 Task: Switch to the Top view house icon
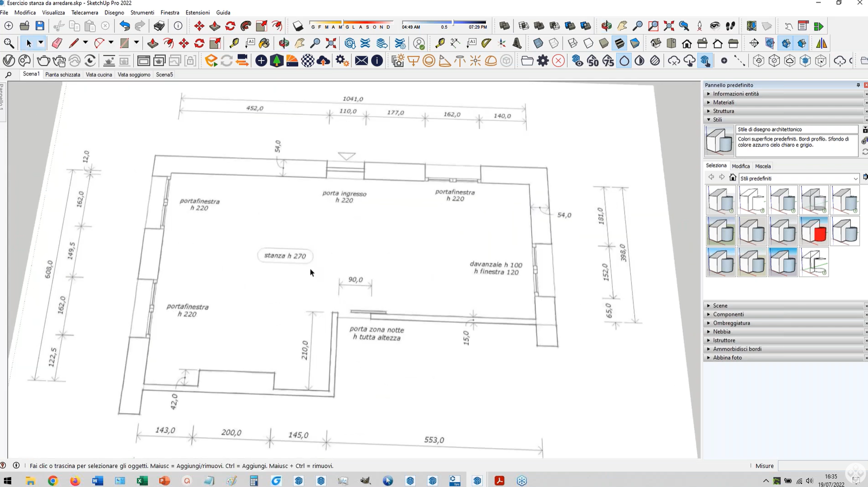(x=671, y=43)
